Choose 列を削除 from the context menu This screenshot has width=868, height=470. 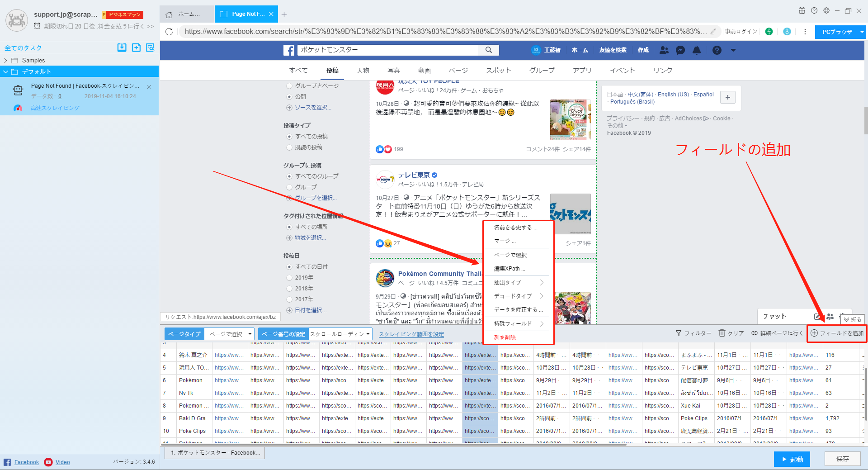pos(505,337)
